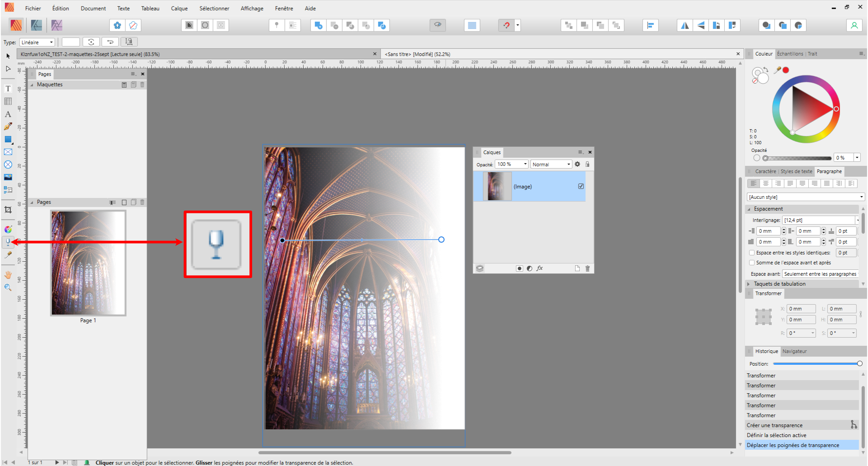Select the Picture Frame Rectangle tool
The width and height of the screenshot is (868, 466).
tap(8, 152)
